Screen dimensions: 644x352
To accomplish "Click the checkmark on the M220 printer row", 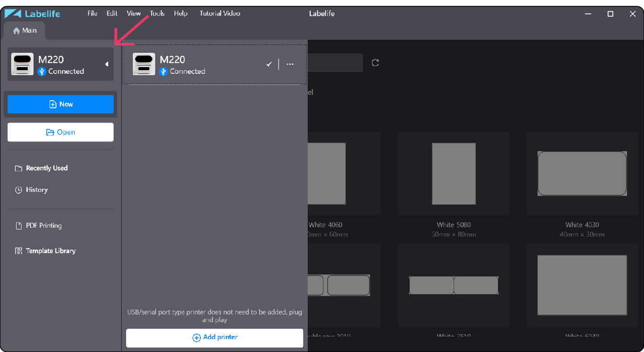I will coord(269,64).
